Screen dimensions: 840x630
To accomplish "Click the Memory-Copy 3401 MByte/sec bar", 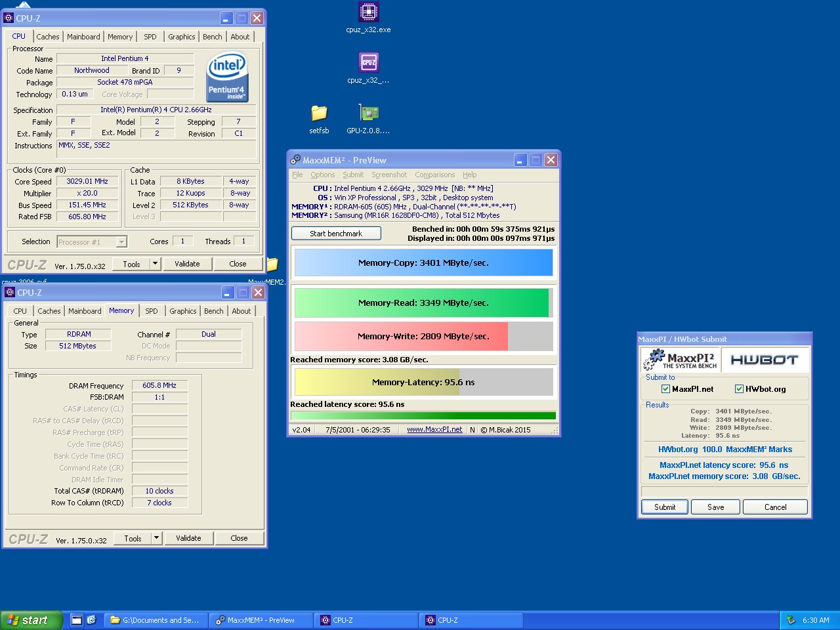I will coord(423,262).
